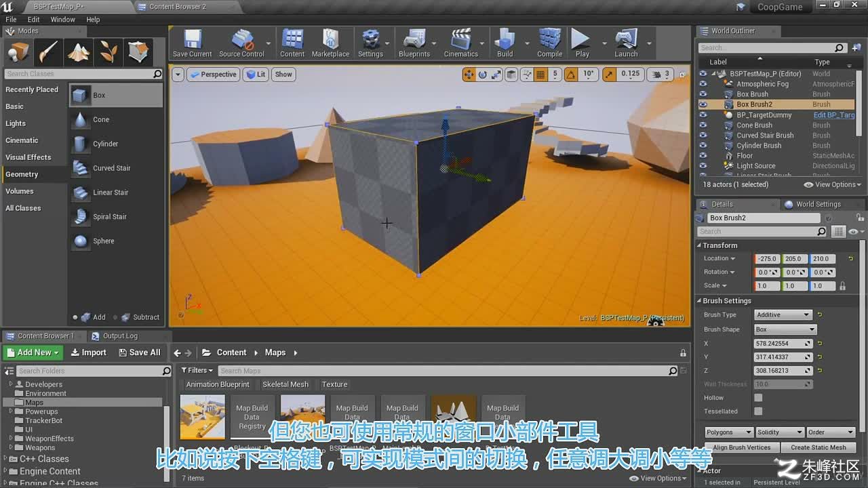Select Paint mode brush icon

tap(48, 52)
